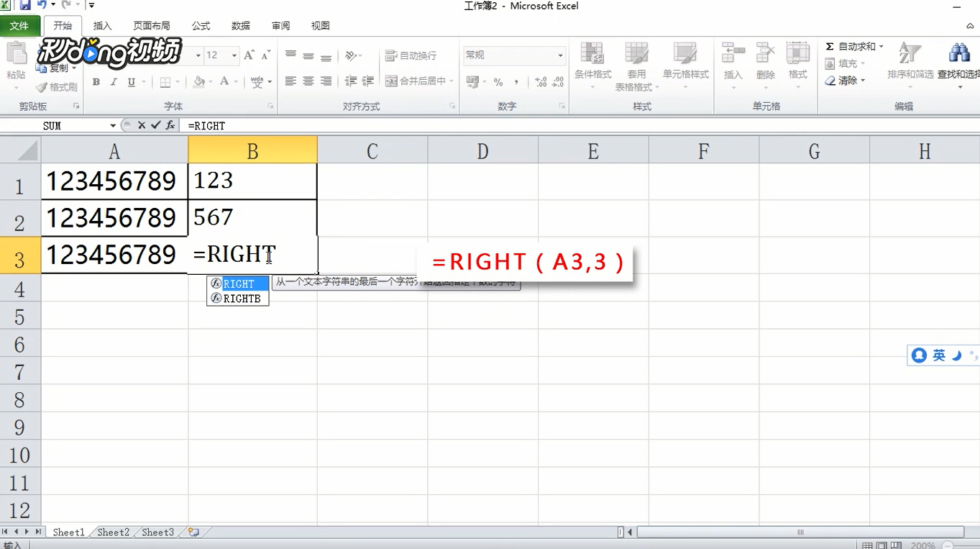This screenshot has height=549, width=980.
Task: Open the 文件 File tab
Action: pyautogui.click(x=19, y=26)
